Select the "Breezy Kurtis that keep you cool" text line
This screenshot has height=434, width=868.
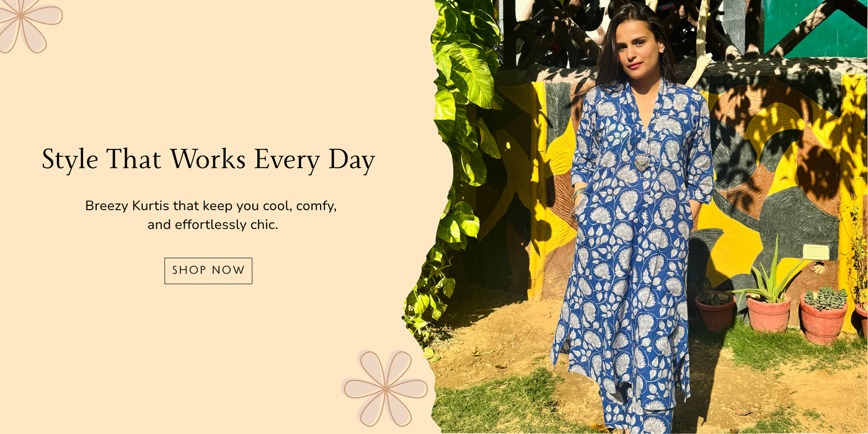click(211, 206)
